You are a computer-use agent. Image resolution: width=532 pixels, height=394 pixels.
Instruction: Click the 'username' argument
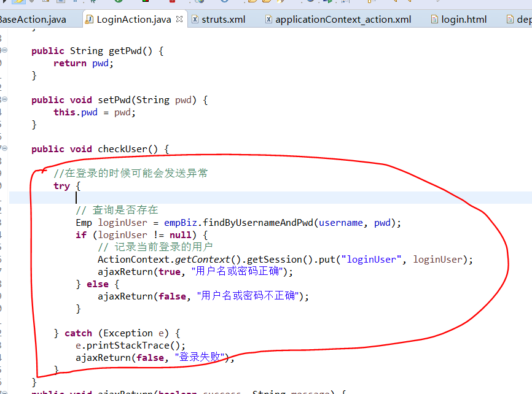tap(341, 223)
